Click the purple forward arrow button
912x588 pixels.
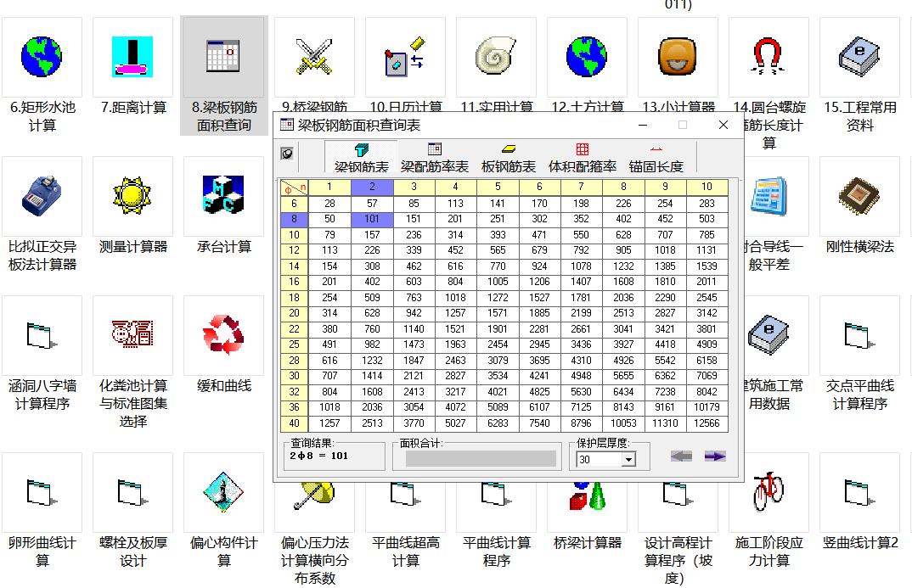pos(714,456)
